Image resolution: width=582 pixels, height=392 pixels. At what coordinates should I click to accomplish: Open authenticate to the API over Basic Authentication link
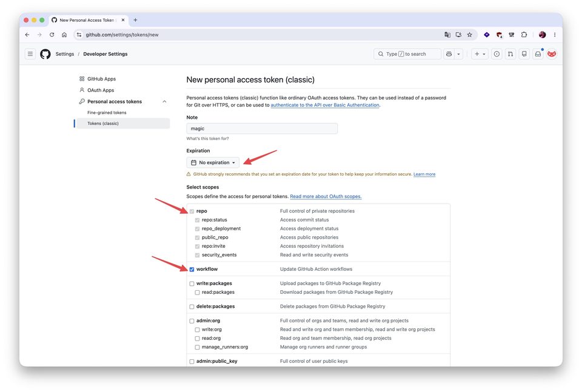[x=325, y=105]
